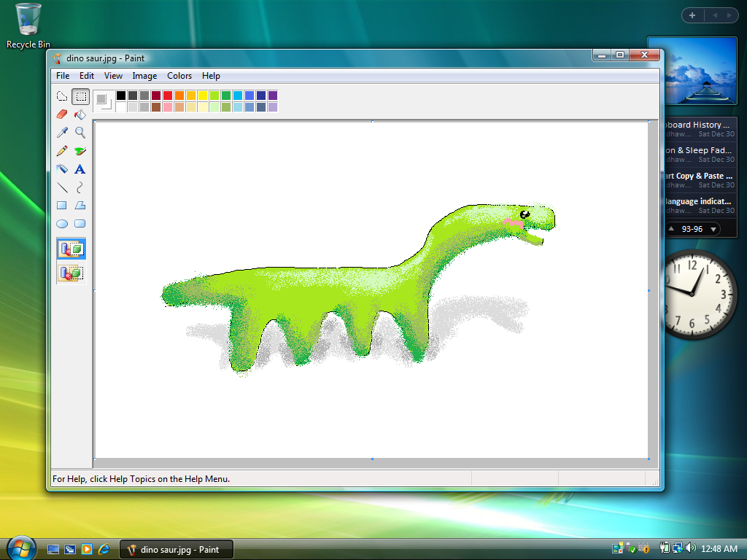Toggle the rectangular Select tool

pyautogui.click(x=80, y=96)
